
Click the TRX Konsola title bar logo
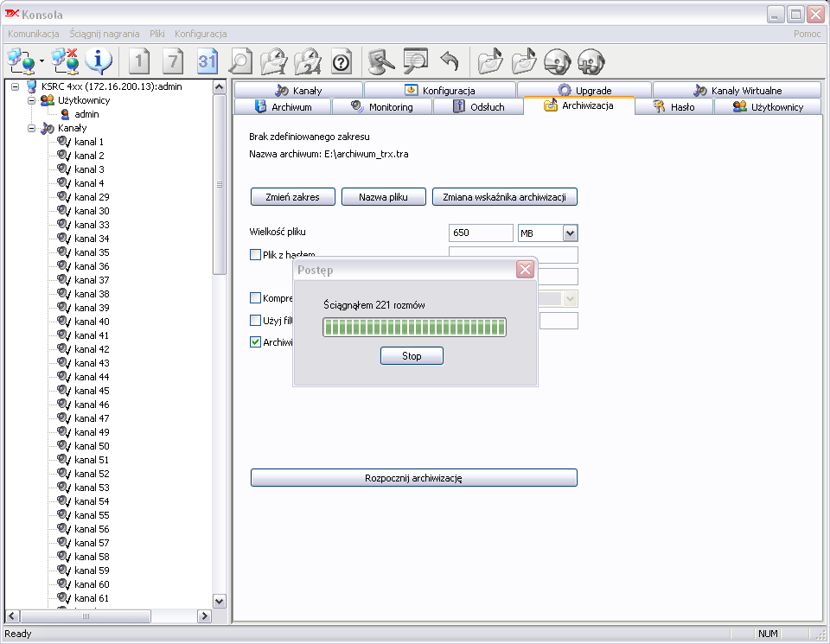tap(11, 14)
